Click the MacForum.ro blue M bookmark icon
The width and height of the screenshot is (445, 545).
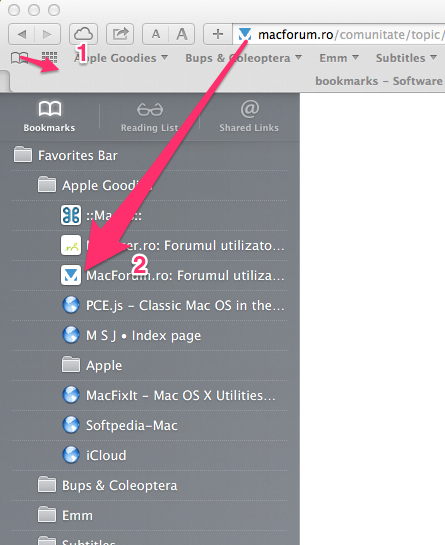pos(71,275)
